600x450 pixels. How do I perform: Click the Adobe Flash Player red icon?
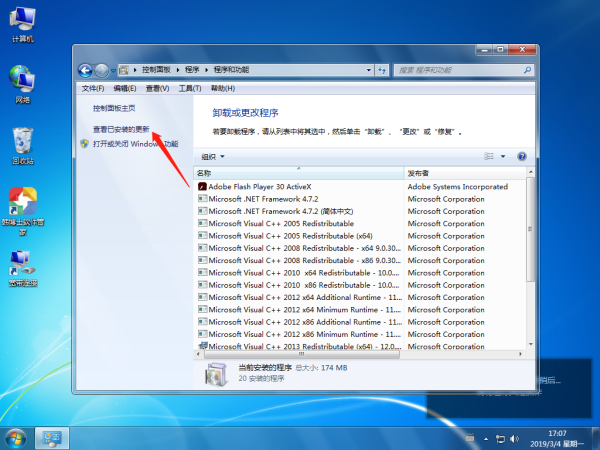click(202, 187)
